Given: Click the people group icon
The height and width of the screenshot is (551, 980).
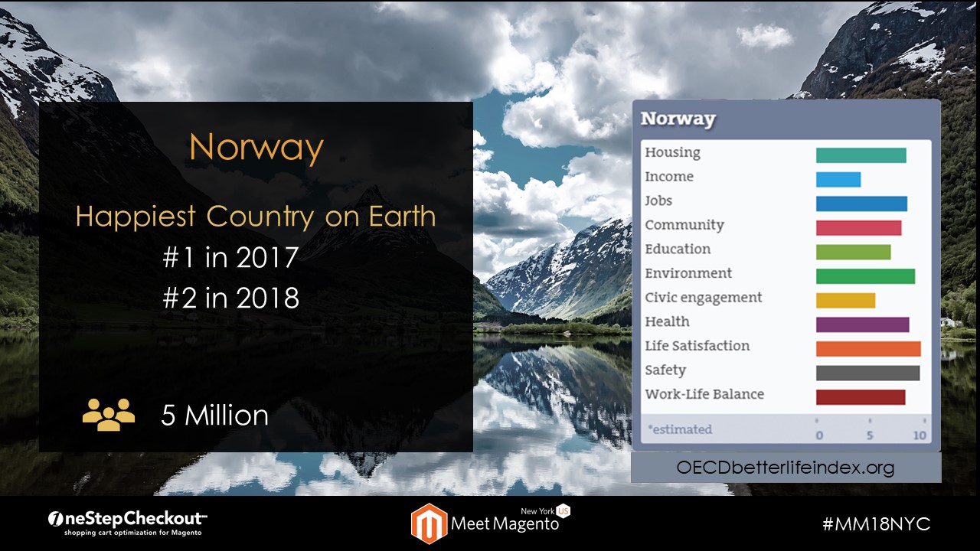Looking at the screenshot, I should pyautogui.click(x=109, y=415).
